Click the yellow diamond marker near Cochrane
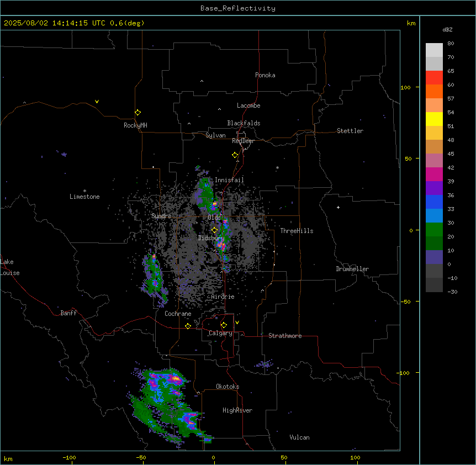The image size is (476, 465). pos(188,326)
